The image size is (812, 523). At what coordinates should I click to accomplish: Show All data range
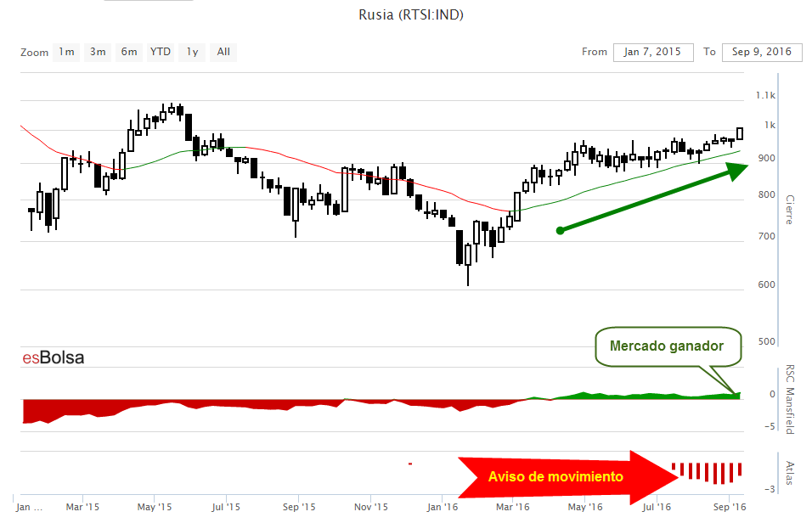pos(223,52)
